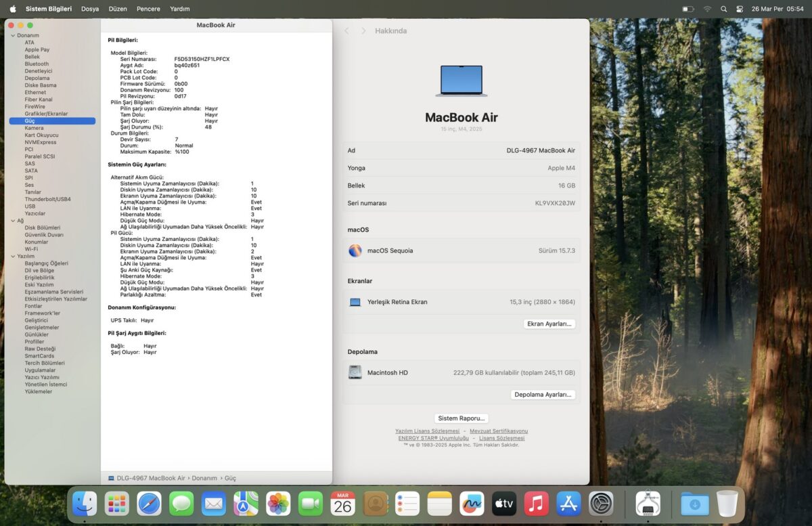Viewport: 812px width, 526px height.
Task: Open Spotlight search in menu bar
Action: [723, 9]
